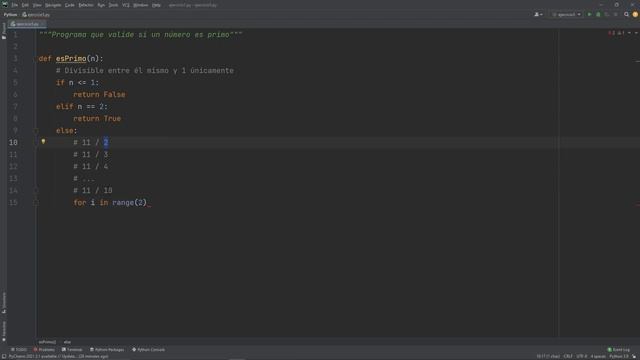Click the yellow lightbulb intention icon
The height and width of the screenshot is (360, 640).
pyautogui.click(x=43, y=142)
